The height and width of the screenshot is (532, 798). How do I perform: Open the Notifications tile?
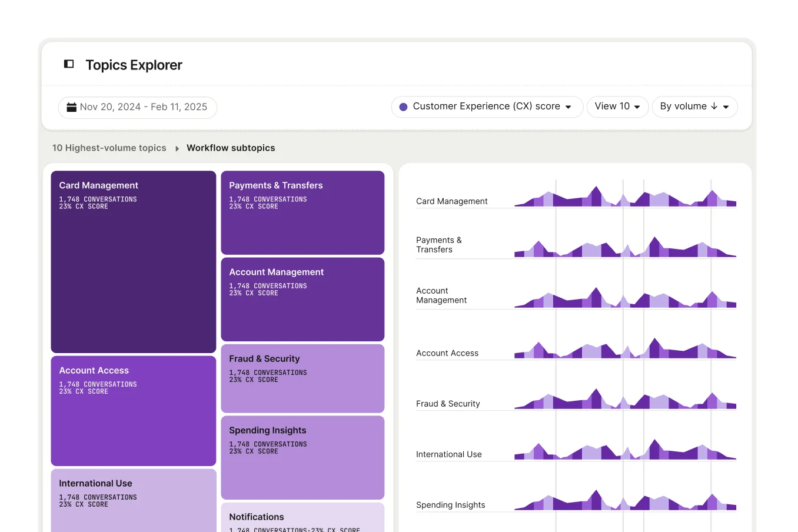[302, 517]
